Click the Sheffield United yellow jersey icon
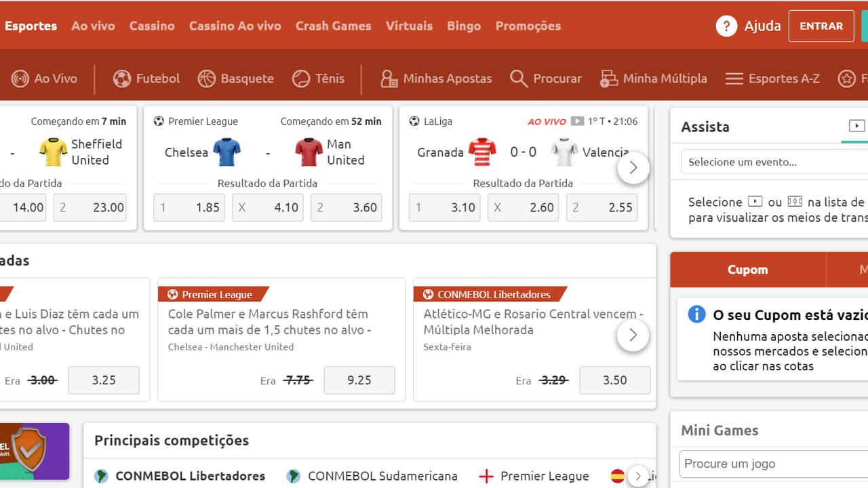 tap(53, 152)
